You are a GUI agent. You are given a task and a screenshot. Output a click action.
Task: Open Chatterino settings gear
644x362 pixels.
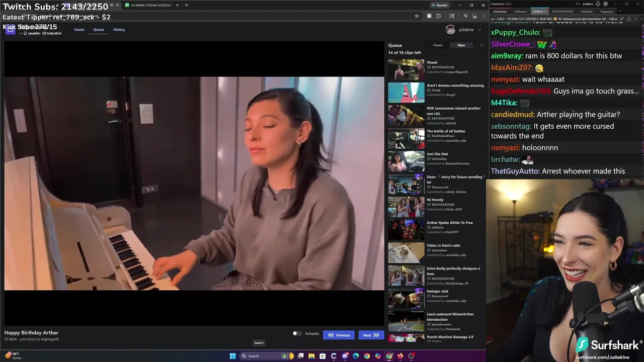605,4
